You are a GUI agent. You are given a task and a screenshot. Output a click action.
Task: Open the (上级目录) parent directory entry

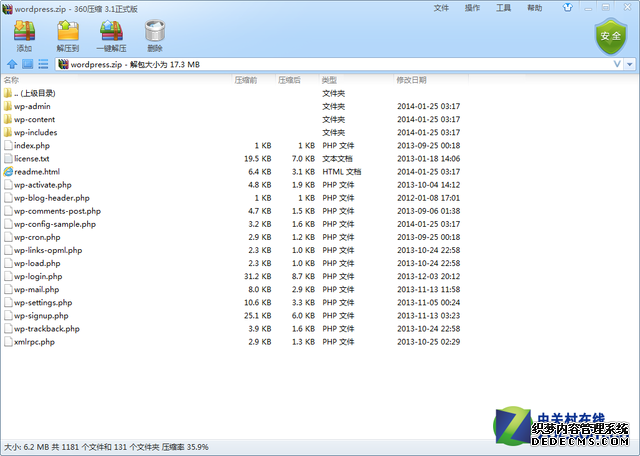click(x=36, y=93)
